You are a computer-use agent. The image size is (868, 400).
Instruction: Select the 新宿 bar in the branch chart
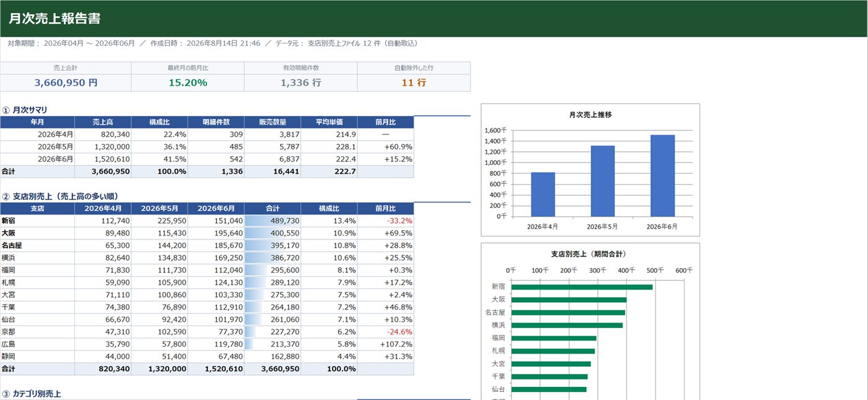(582, 287)
